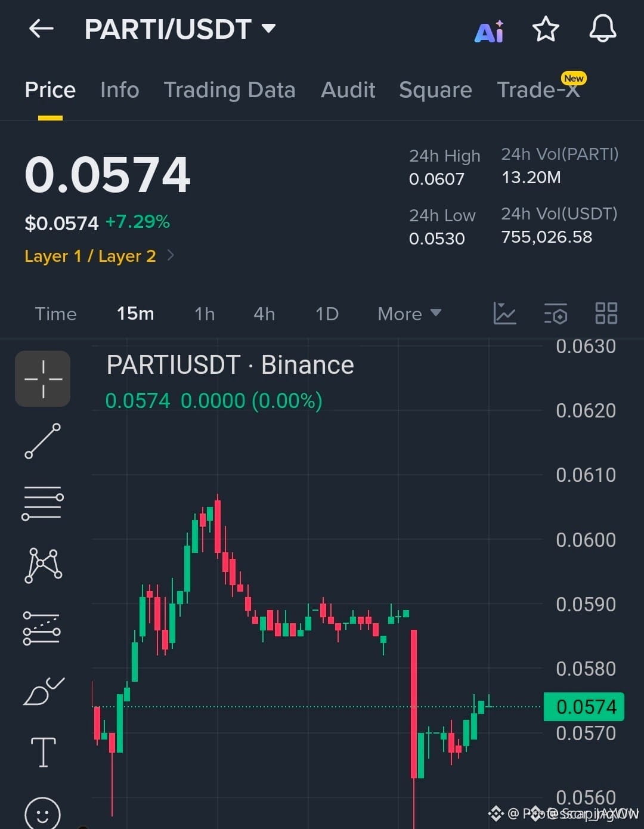Switch to the Info tab
Image resolution: width=644 pixels, height=829 pixels.
pyautogui.click(x=119, y=90)
